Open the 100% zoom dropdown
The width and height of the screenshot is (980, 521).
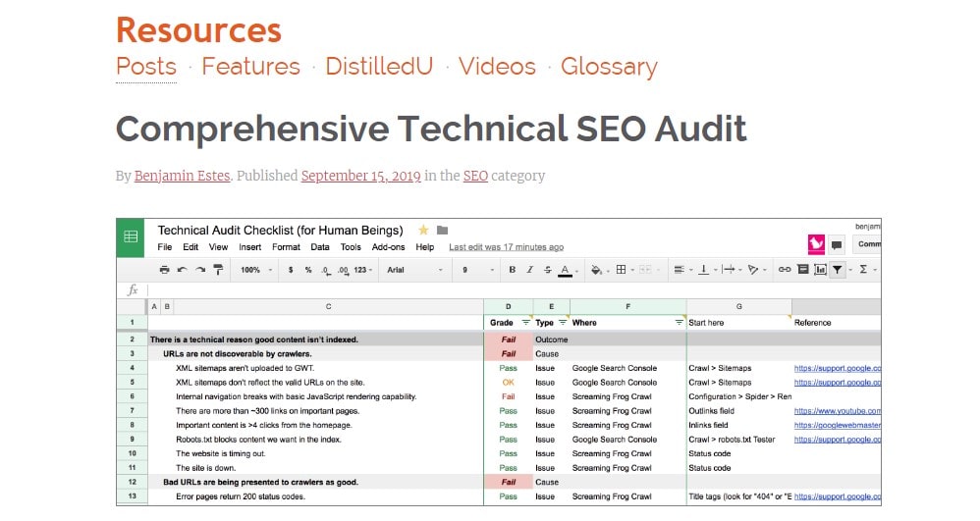257,270
